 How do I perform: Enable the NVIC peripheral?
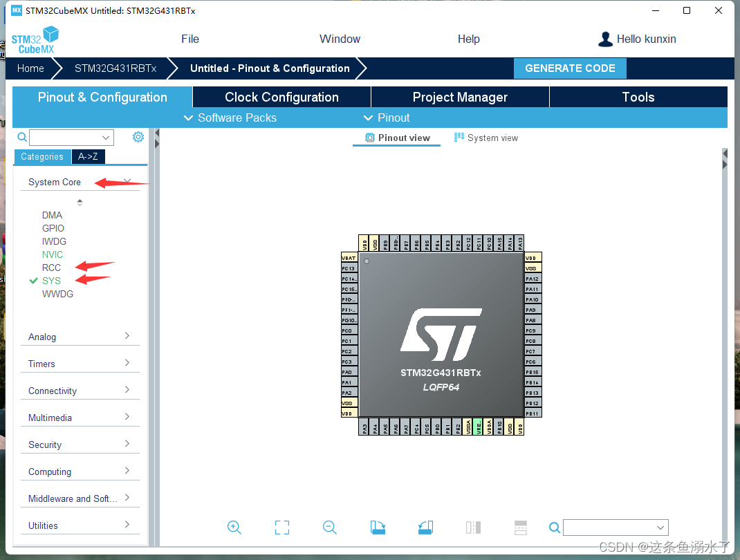(53, 254)
